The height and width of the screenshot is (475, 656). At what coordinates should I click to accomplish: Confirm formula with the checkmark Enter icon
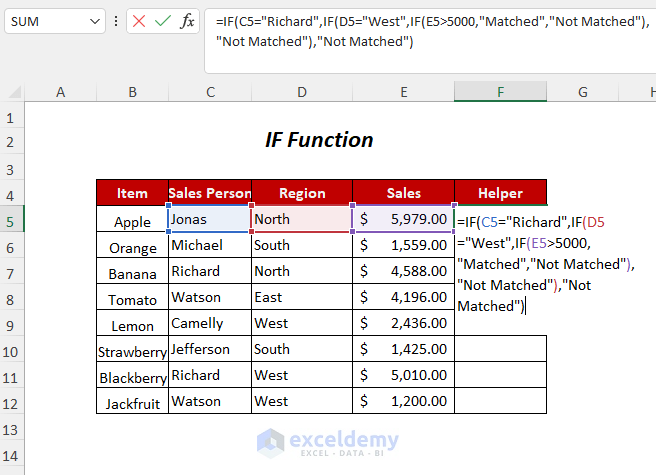pyautogui.click(x=162, y=21)
